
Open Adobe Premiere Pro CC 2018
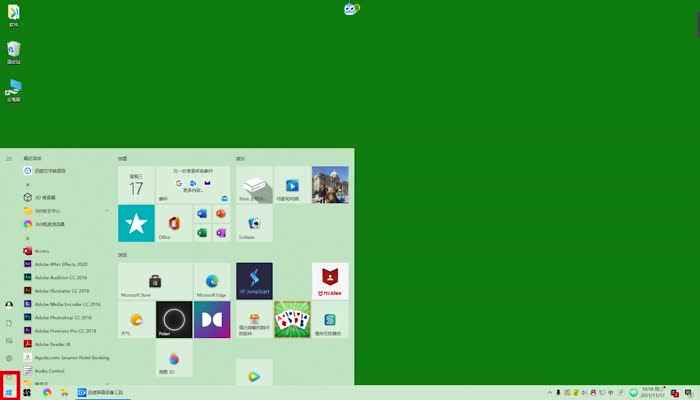(x=62, y=329)
